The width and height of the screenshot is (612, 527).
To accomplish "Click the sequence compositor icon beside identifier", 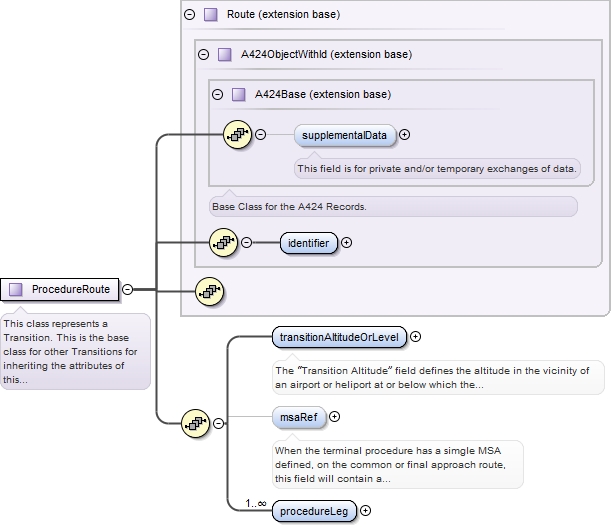I will click(223, 242).
